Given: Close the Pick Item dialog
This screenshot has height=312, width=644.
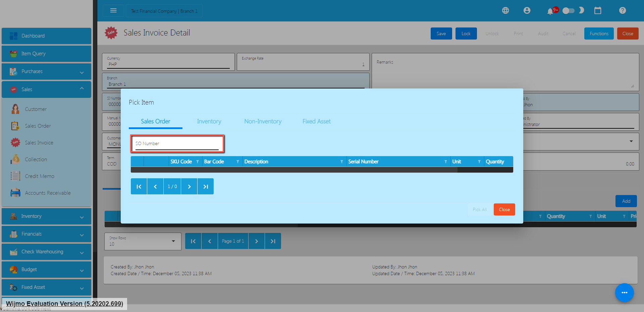Looking at the screenshot, I should pos(504,209).
